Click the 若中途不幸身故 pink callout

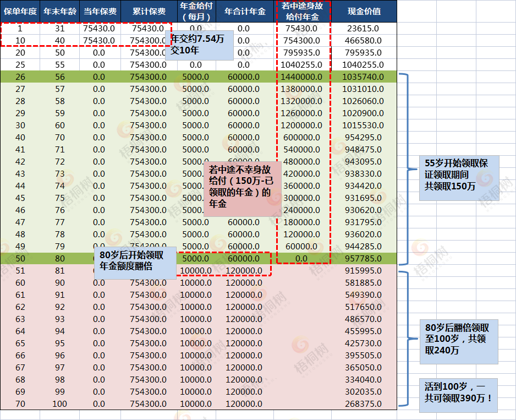point(243,189)
